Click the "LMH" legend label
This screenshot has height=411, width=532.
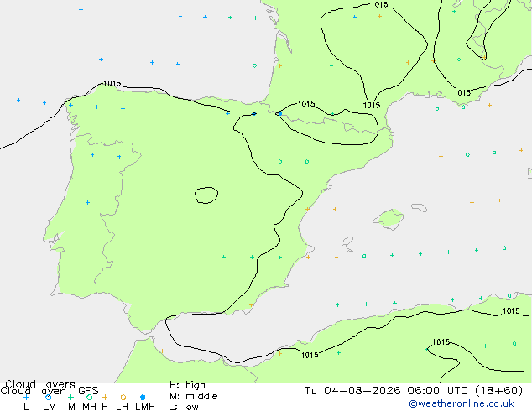click(x=145, y=407)
